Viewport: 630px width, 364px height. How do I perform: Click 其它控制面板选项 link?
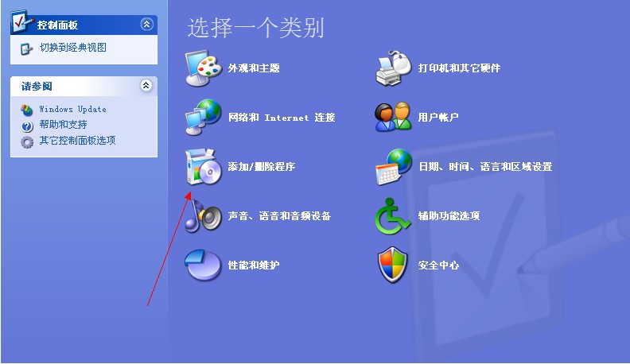click(77, 141)
